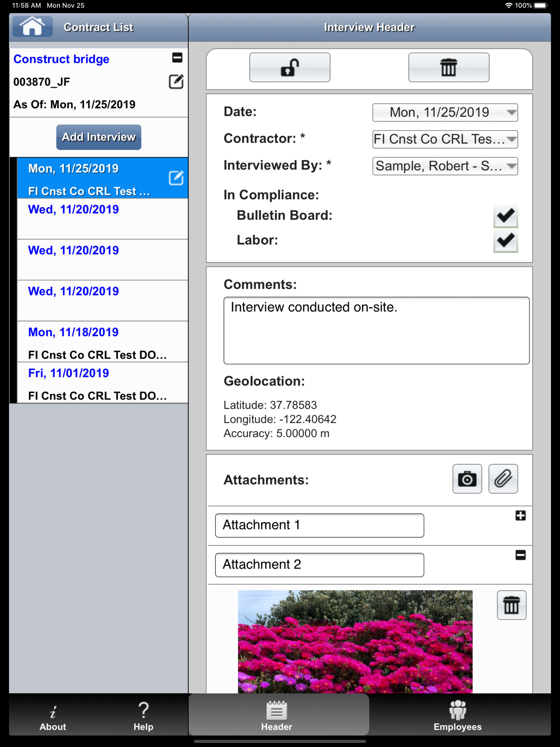Tap the 11:58 AM clock in status bar
The width and height of the screenshot is (560, 747).
26,5
